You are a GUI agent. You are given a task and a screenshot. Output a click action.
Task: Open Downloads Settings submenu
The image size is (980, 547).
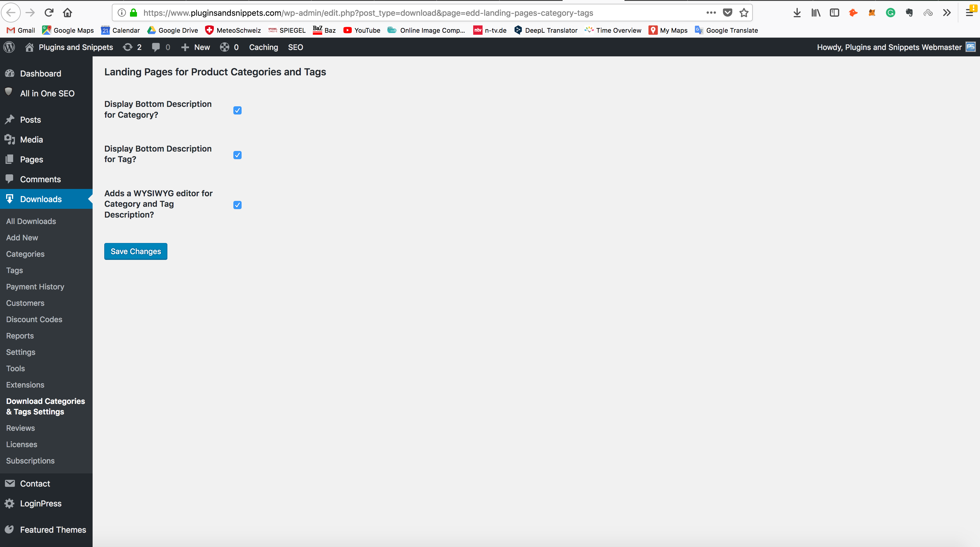point(20,352)
